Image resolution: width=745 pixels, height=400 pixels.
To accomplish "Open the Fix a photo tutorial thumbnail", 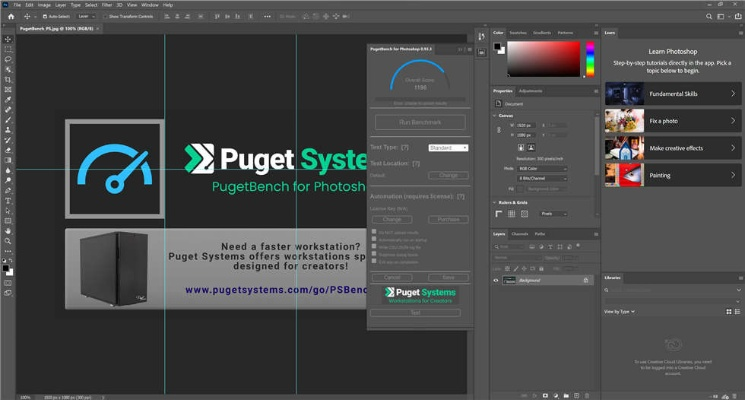I will point(624,120).
